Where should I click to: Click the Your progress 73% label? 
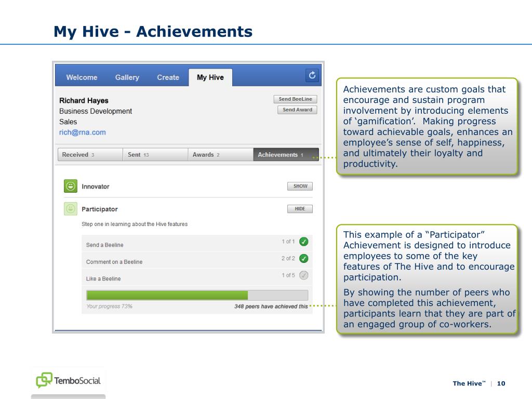pyautogui.click(x=109, y=306)
